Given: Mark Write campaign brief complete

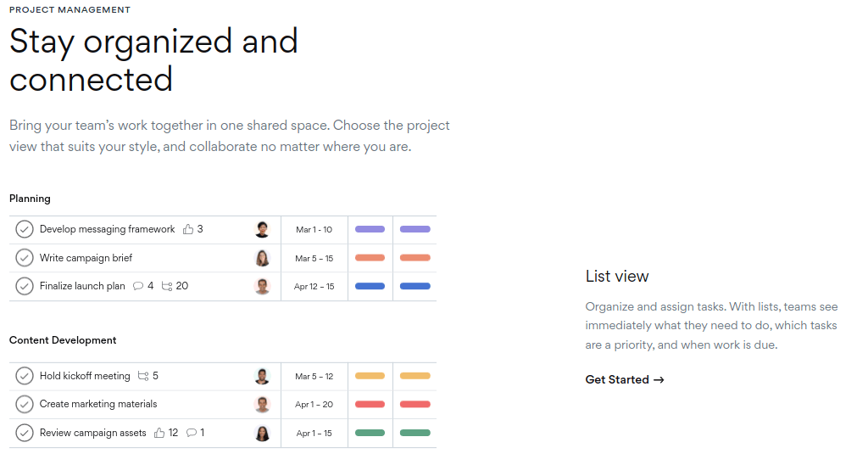Looking at the screenshot, I should point(25,258).
